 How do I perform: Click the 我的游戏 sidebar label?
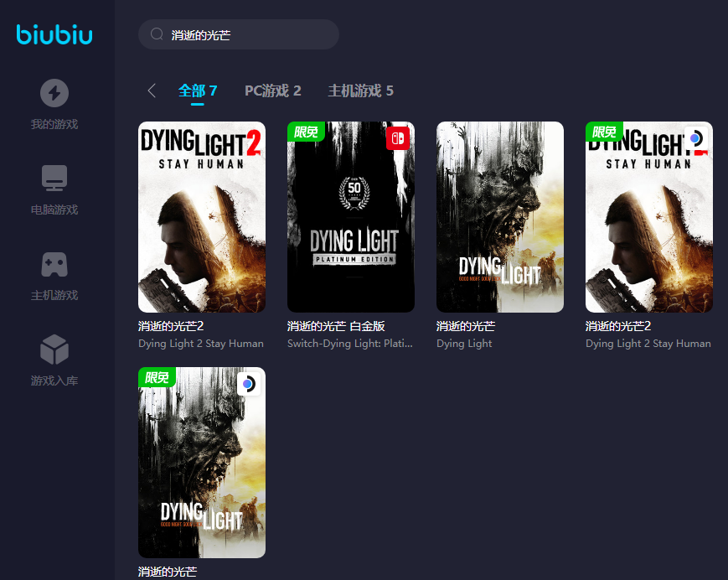pyautogui.click(x=54, y=124)
